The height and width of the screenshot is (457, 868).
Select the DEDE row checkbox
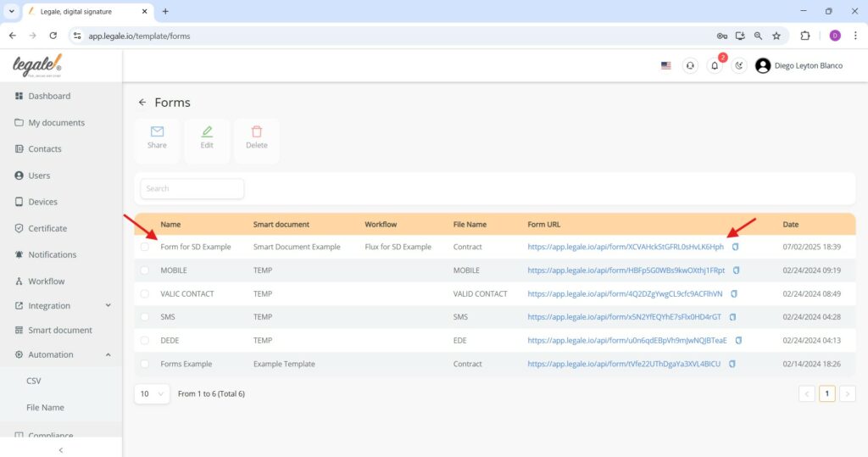click(144, 340)
